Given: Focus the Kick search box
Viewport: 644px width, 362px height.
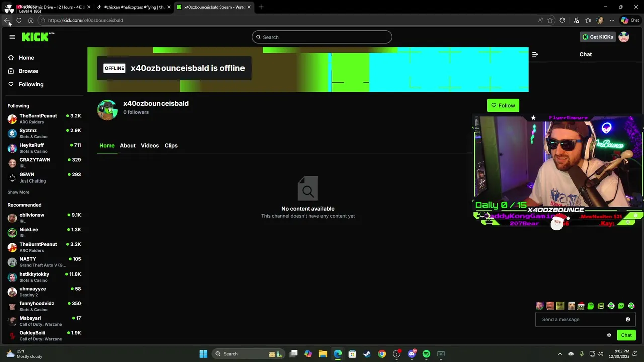Looking at the screenshot, I should tap(322, 37).
